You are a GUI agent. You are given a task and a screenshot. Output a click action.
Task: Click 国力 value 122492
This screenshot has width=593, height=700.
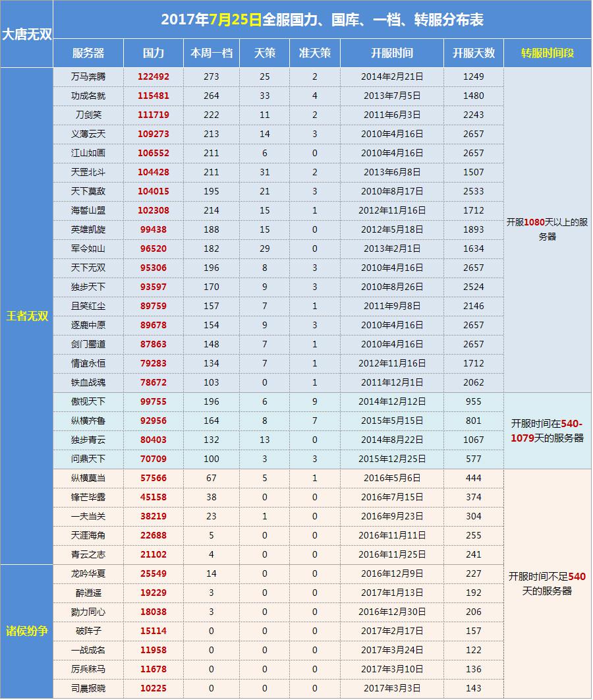pos(154,76)
